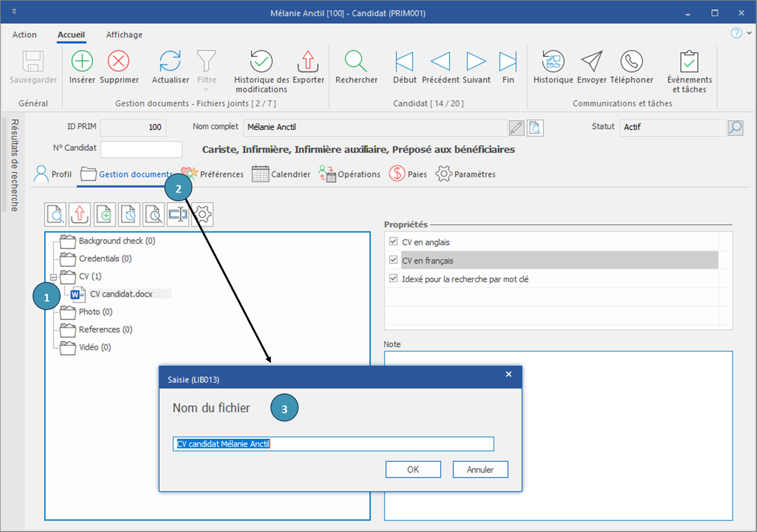Open the Statut lookup button
This screenshot has height=532, width=757.
click(735, 128)
